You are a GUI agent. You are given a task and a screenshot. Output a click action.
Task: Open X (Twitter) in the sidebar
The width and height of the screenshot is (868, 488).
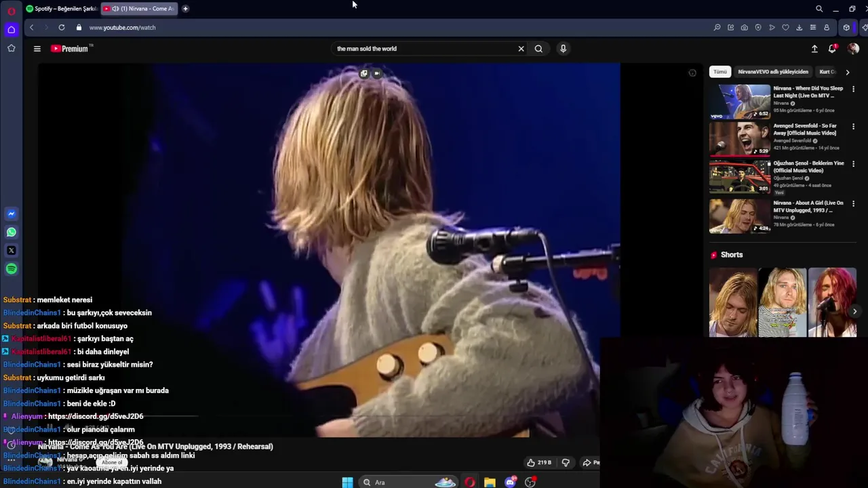pos(12,251)
